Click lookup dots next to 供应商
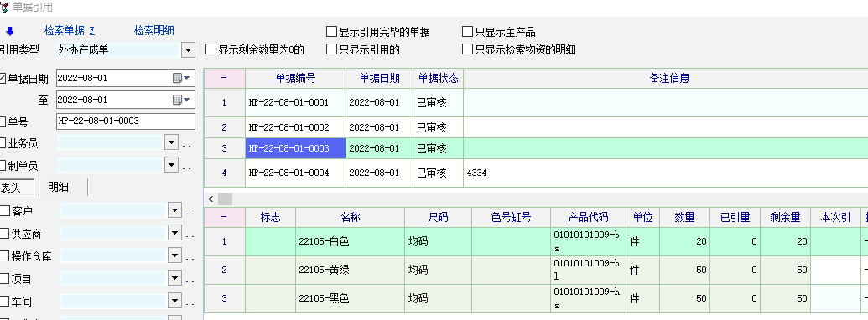Screen dimensions: 868x320 [190, 236]
